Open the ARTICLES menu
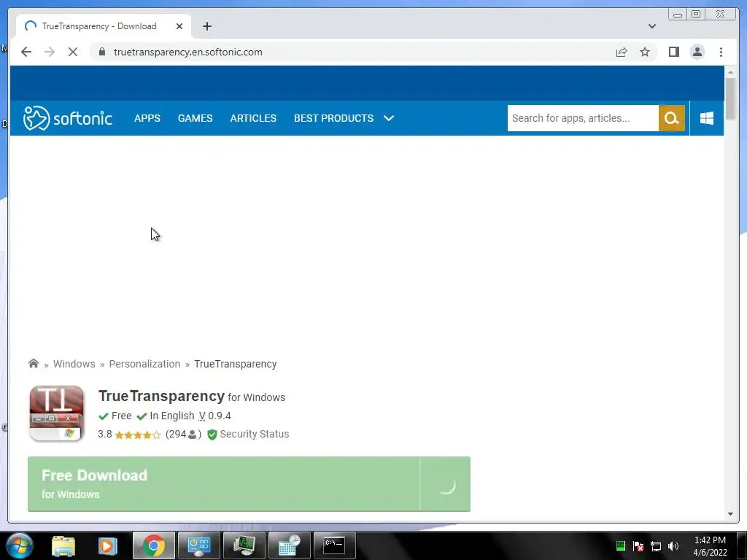This screenshot has height=560, width=747. point(253,118)
